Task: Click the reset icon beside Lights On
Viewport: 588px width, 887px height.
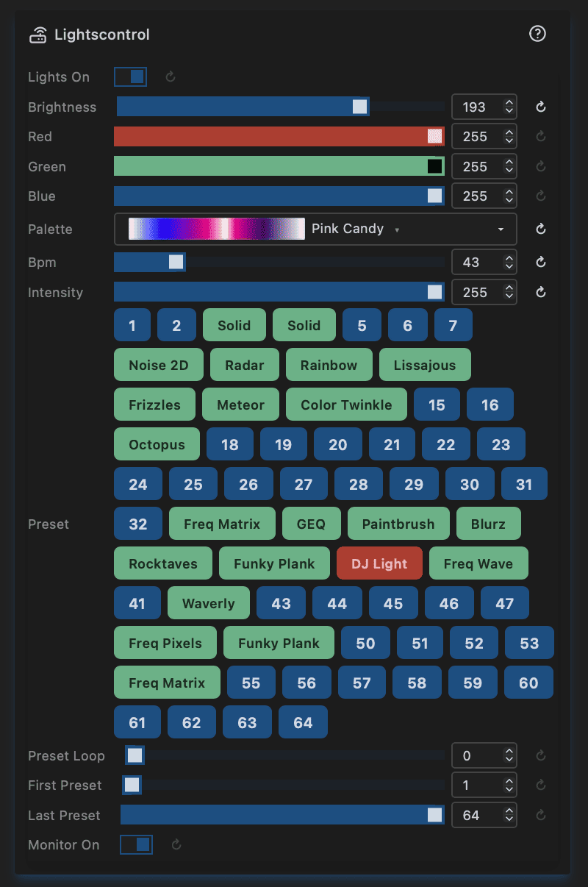Action: (x=171, y=77)
